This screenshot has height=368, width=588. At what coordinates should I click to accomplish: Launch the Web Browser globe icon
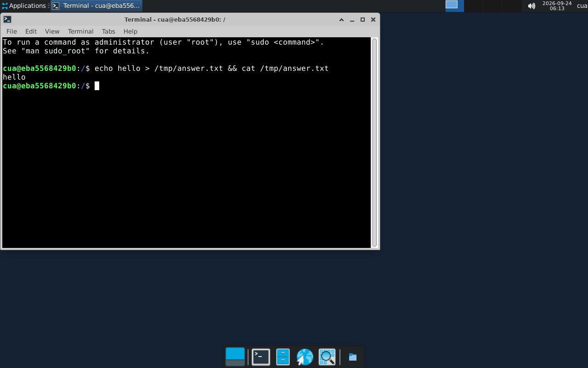[305, 356]
